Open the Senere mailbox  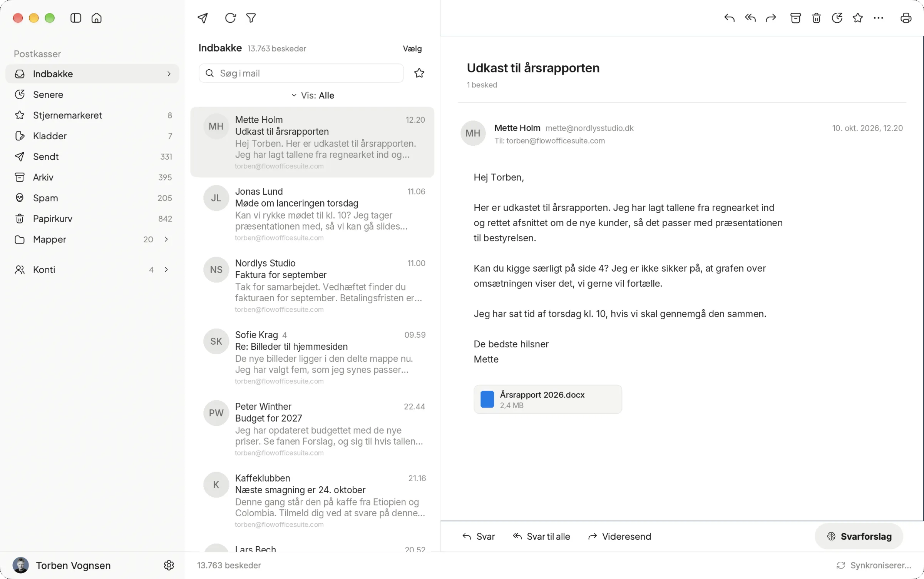click(x=92, y=95)
